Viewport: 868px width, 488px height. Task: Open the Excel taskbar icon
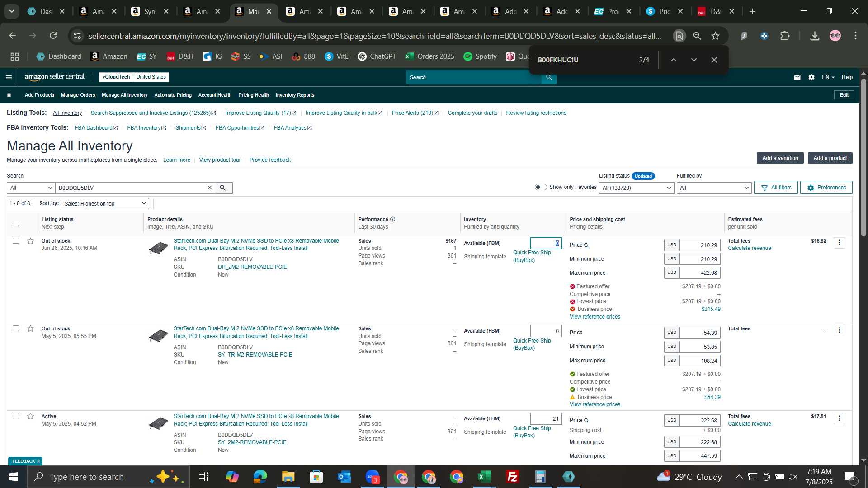[x=485, y=477]
